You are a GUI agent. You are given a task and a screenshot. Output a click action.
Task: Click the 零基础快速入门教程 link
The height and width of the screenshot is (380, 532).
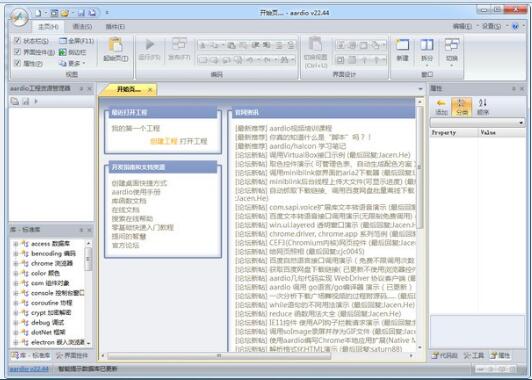coord(143,227)
